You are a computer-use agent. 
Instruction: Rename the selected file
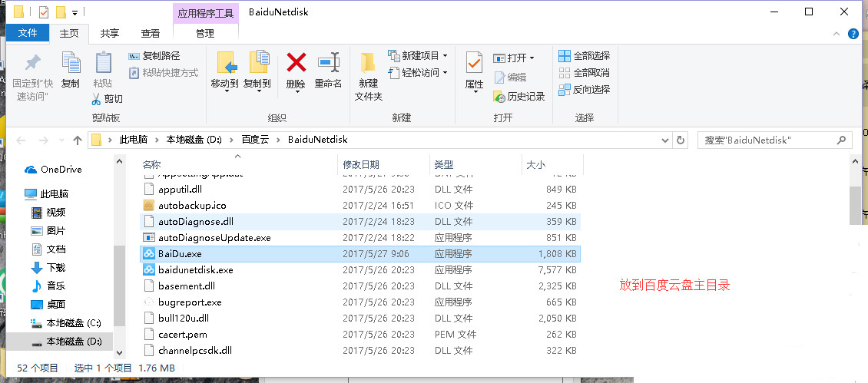pyautogui.click(x=328, y=71)
